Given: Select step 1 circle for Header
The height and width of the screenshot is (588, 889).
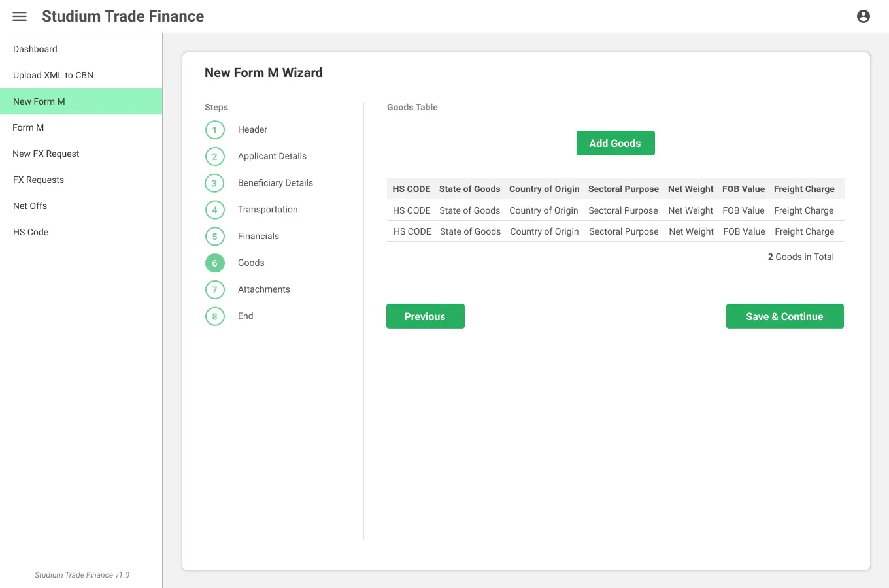Looking at the screenshot, I should coord(214,130).
